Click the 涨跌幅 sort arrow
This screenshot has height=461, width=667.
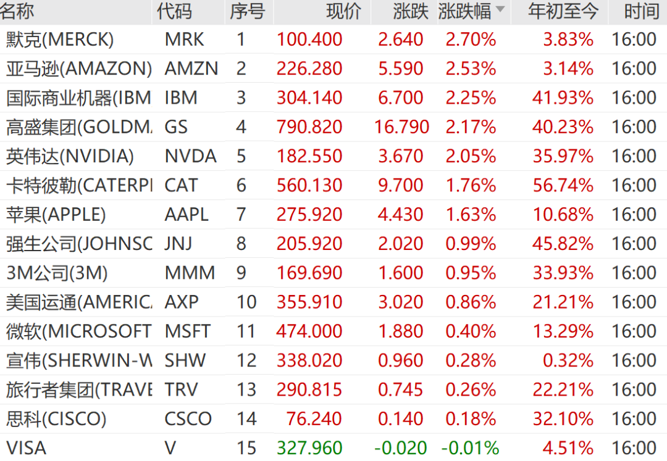point(500,12)
